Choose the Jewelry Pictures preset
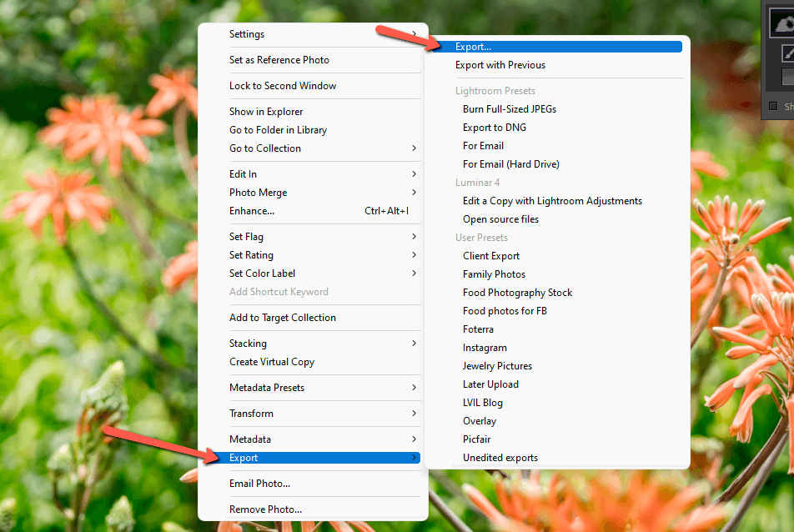The height and width of the screenshot is (532, 794). click(557, 366)
